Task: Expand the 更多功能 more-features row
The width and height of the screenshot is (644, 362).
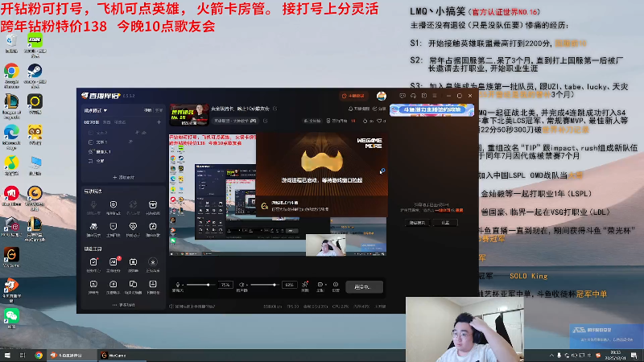Action: [123, 305]
